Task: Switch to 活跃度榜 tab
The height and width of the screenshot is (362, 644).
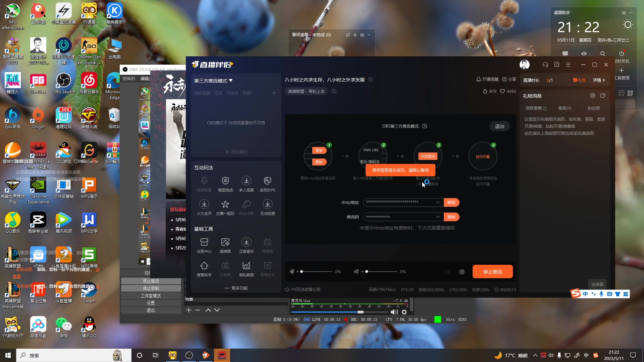Action: 536,108
